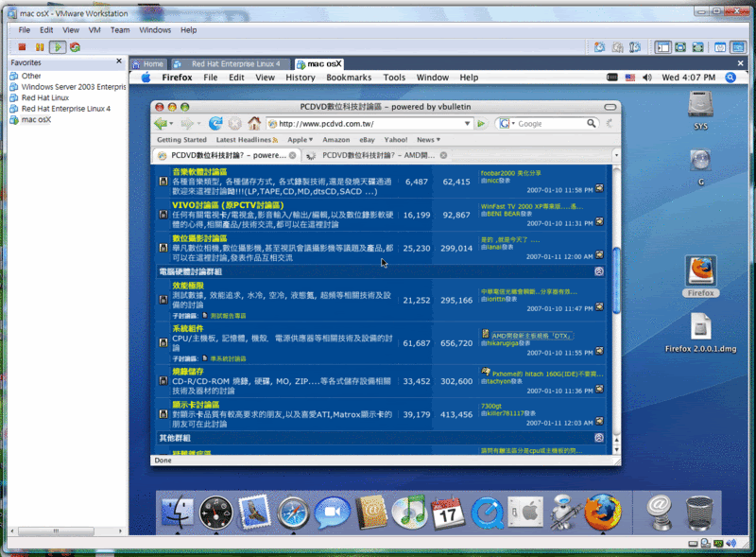Image resolution: width=756 pixels, height=557 pixels.
Task: Collapse the 電腦硬體討論群組 category
Action: (599, 271)
